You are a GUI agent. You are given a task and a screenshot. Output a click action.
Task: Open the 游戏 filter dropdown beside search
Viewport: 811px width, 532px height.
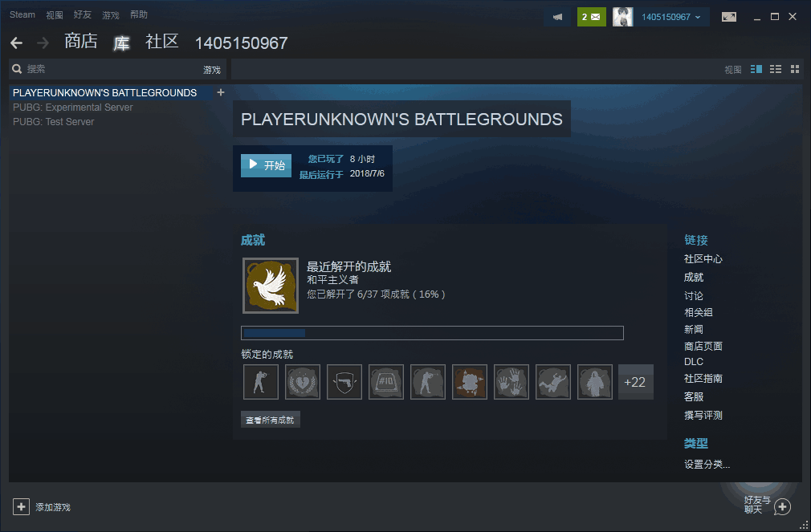pos(211,70)
